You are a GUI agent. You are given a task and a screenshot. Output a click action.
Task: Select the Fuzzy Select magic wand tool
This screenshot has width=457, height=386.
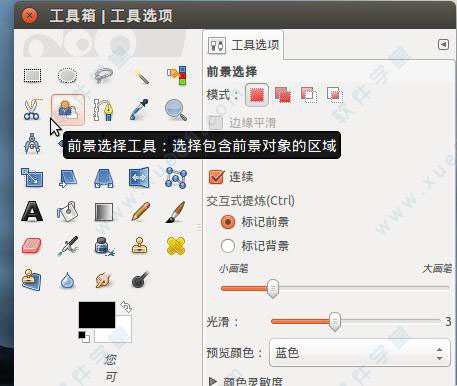click(141, 76)
